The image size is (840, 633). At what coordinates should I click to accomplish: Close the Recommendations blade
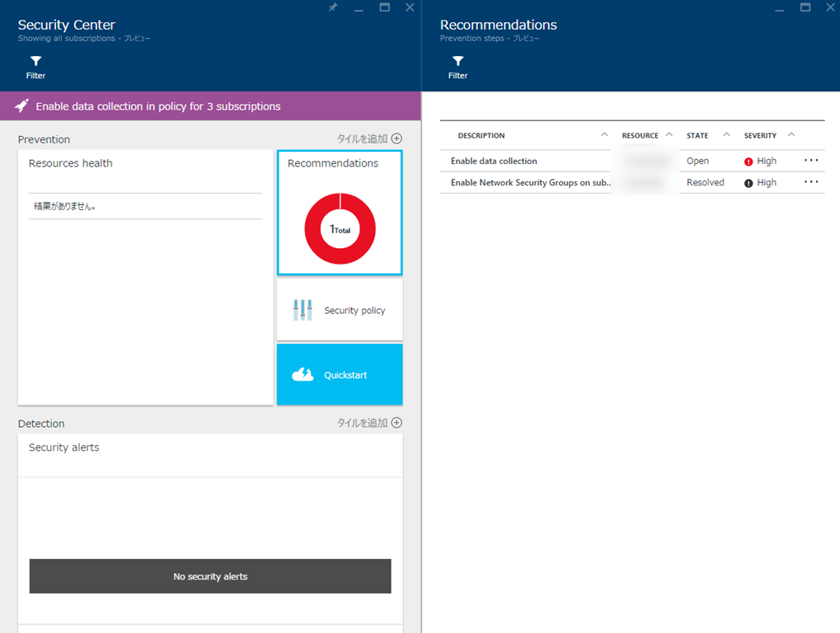830,7
